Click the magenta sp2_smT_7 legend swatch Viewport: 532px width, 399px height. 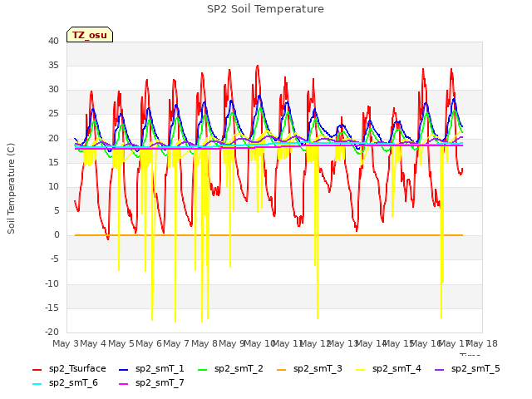[124, 384]
